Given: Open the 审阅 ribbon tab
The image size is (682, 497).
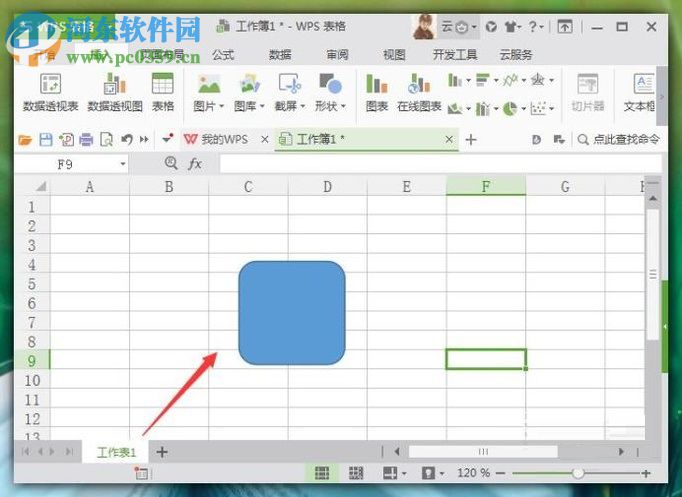Looking at the screenshot, I should (x=337, y=55).
